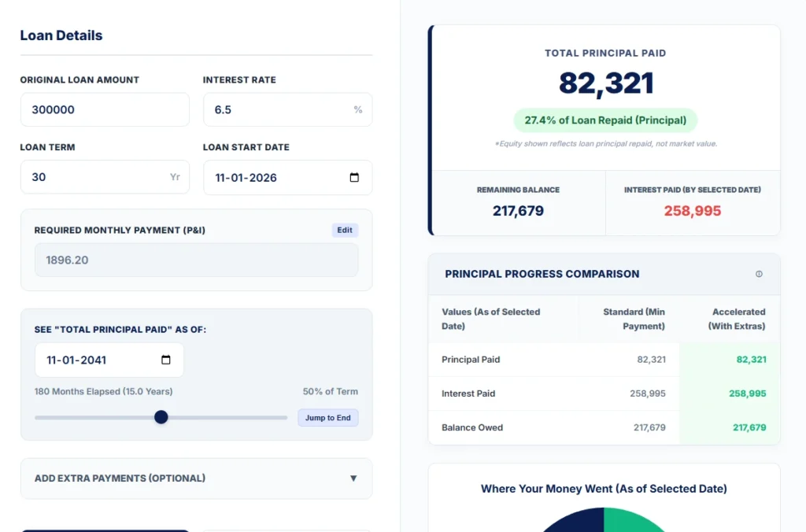806x532 pixels.
Task: Click the term progress slider handle
Action: [161, 417]
